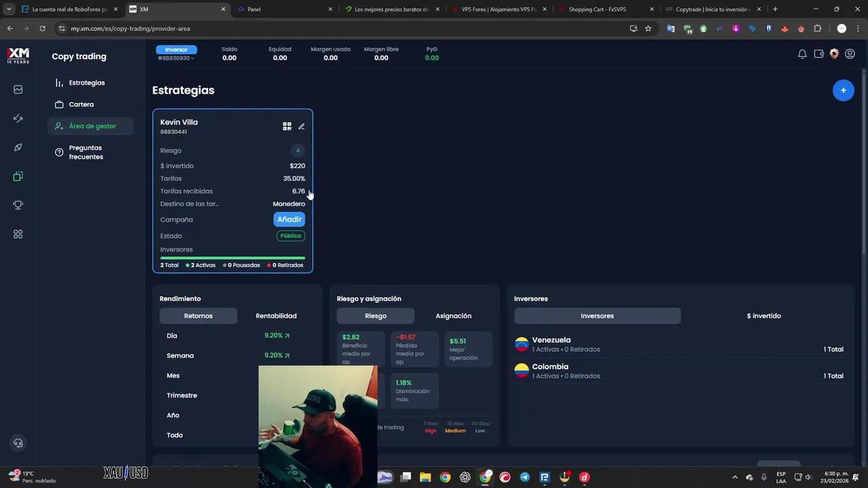Expand the account #88830930 dropdown

point(176,58)
